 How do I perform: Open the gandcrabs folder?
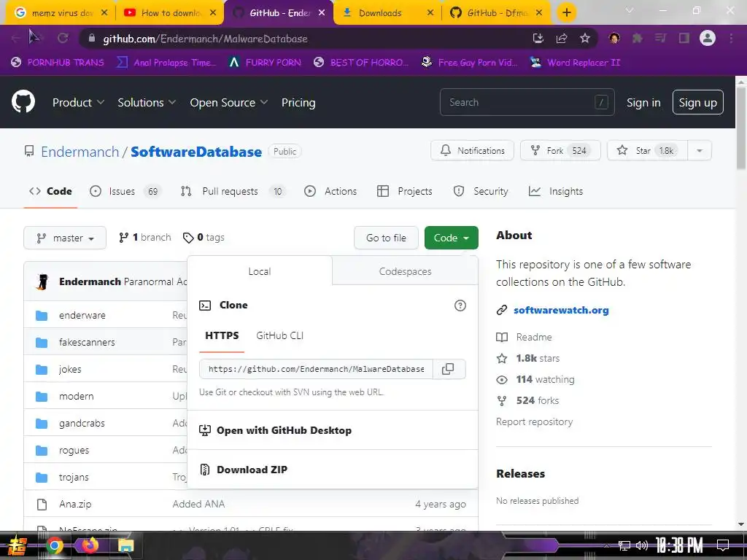pos(82,424)
